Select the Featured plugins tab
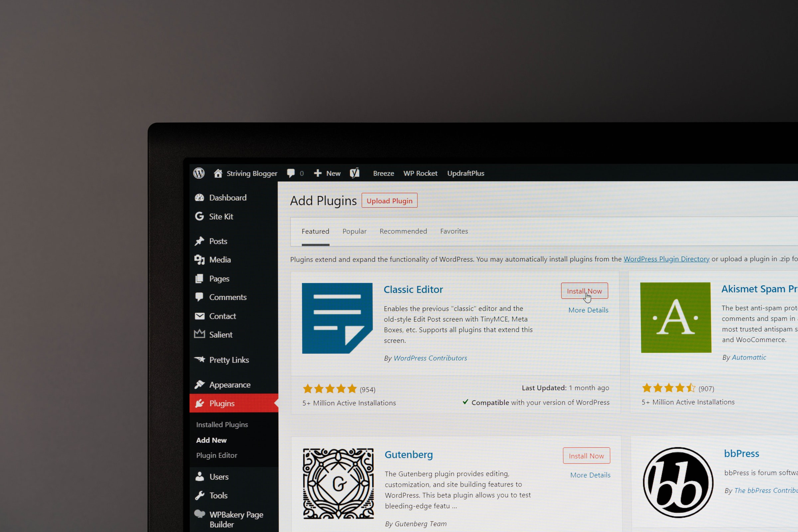This screenshot has width=798, height=532. pos(316,231)
